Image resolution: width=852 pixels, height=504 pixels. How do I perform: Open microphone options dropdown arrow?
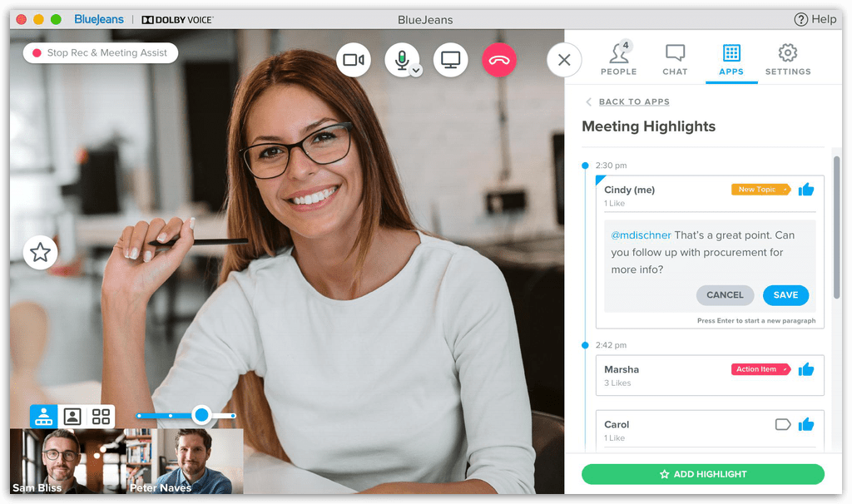pyautogui.click(x=417, y=71)
